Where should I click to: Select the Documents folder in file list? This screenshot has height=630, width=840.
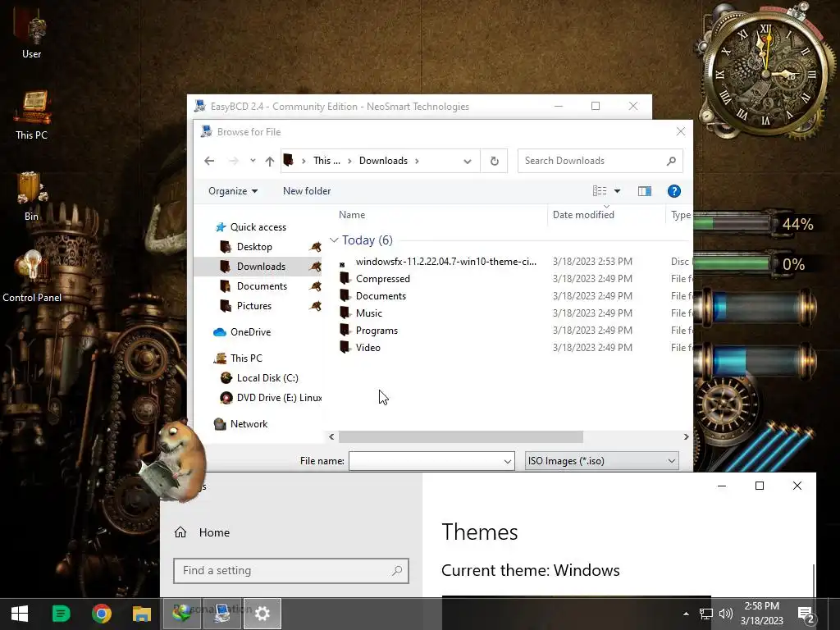pyautogui.click(x=381, y=295)
